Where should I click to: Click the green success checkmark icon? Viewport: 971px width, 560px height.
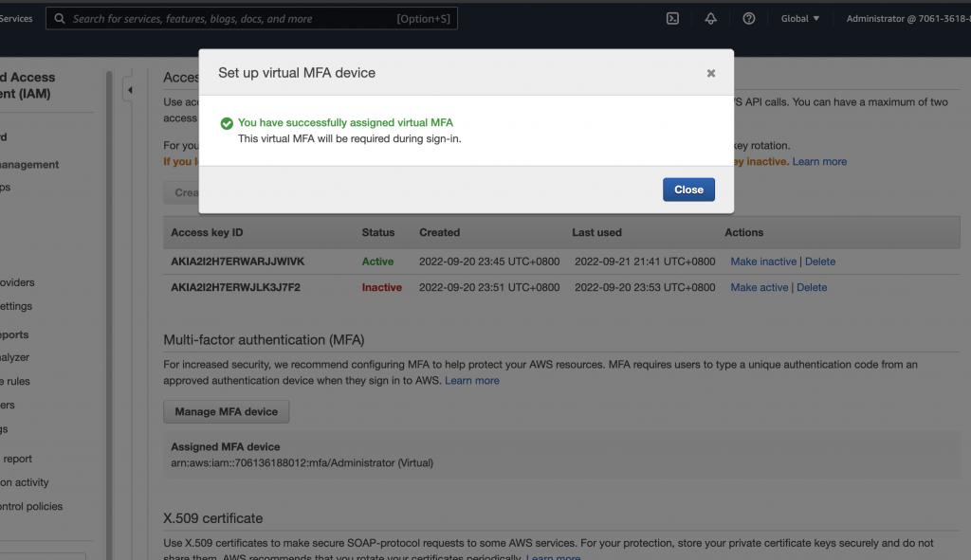pyautogui.click(x=227, y=123)
